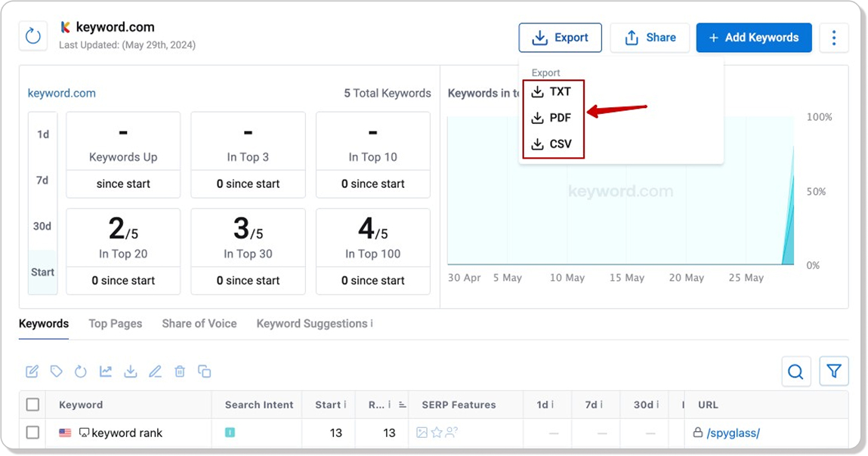Switch to the Keyword Suggestions tab

point(312,324)
